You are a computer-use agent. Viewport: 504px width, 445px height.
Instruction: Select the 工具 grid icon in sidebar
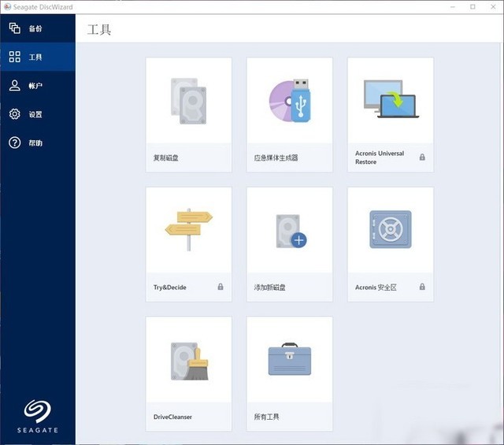coord(14,57)
